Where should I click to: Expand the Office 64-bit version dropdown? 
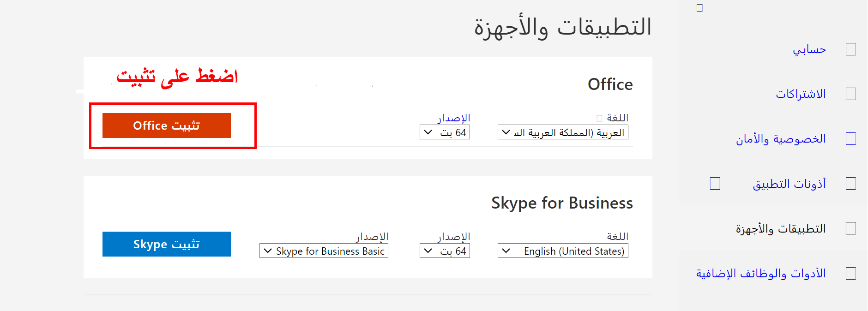click(445, 132)
